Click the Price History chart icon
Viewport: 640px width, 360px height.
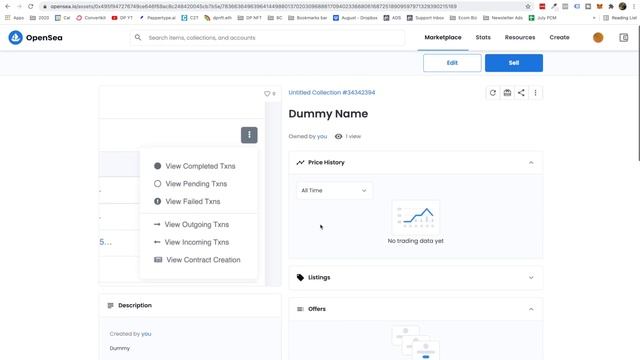pyautogui.click(x=300, y=162)
